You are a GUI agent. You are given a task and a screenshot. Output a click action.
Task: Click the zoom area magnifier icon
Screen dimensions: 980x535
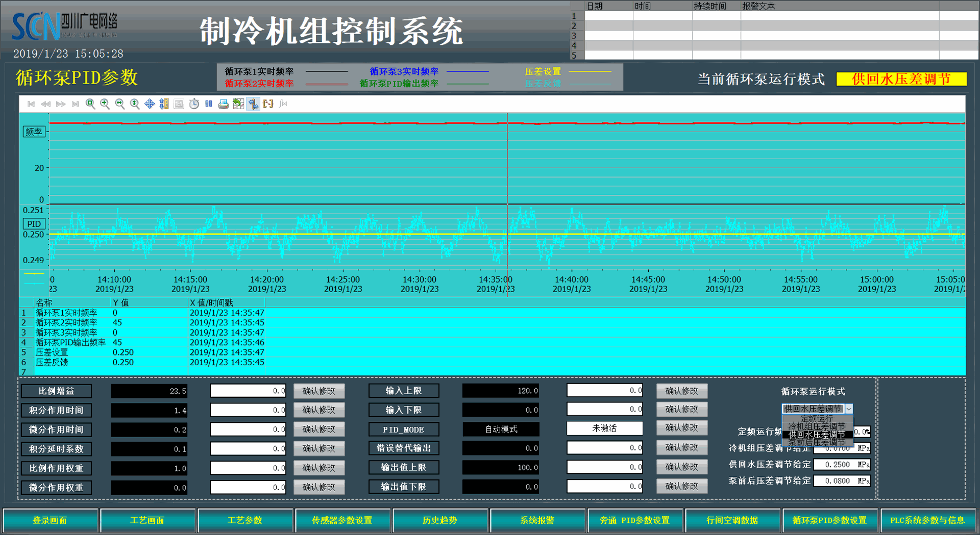point(90,104)
